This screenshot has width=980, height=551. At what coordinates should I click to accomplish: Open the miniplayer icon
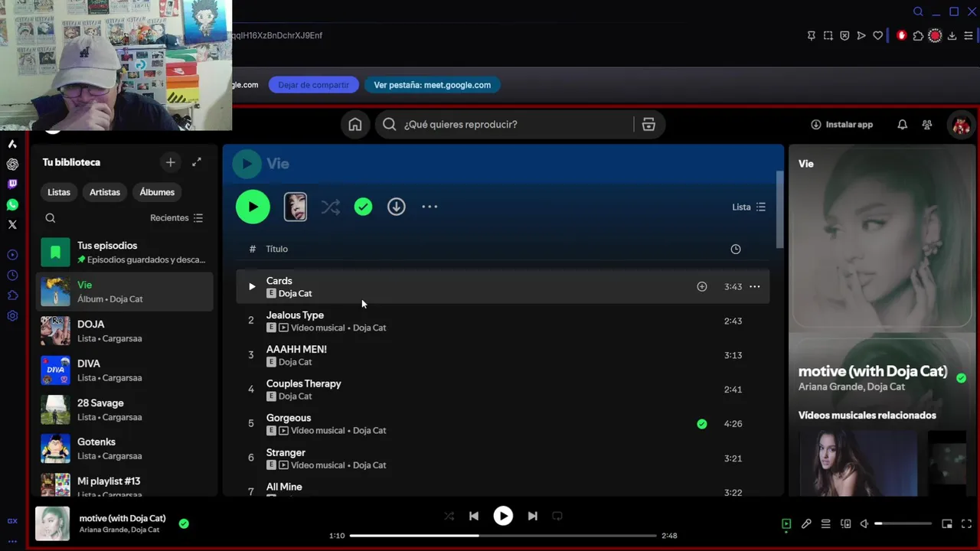(x=947, y=524)
